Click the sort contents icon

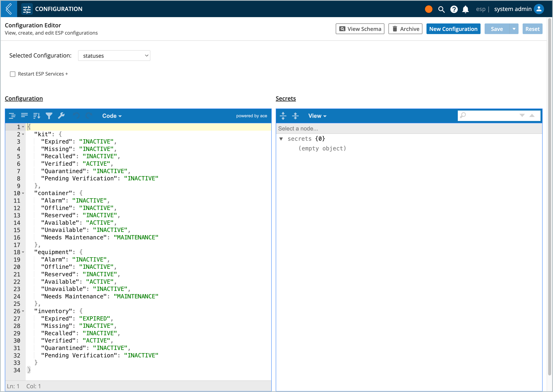pos(37,116)
